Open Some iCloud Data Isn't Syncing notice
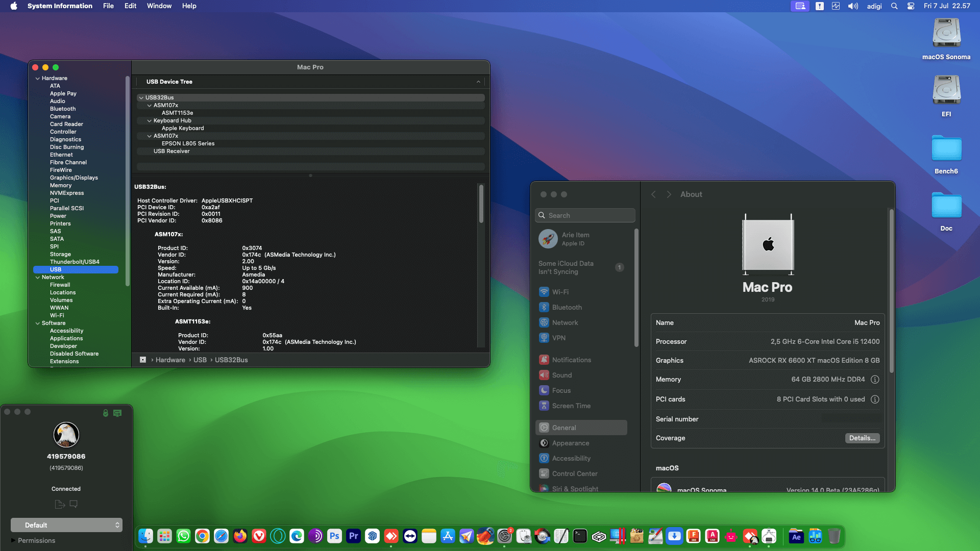 pyautogui.click(x=582, y=268)
